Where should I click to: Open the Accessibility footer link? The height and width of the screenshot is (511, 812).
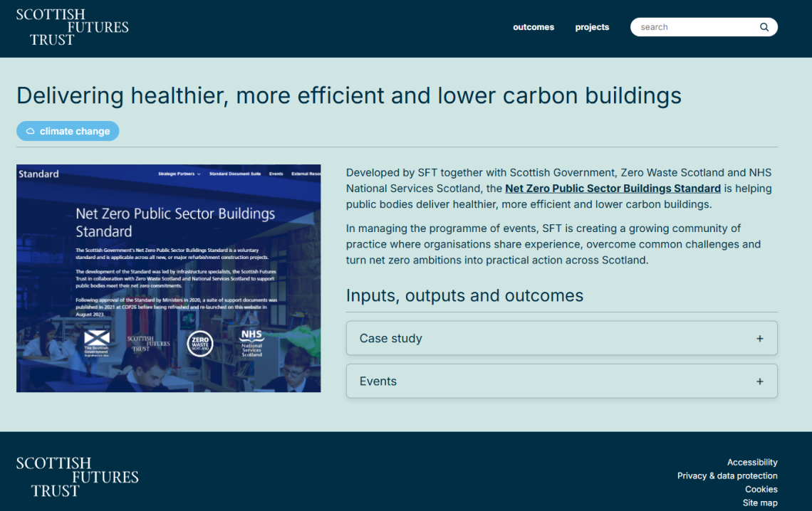[752, 463]
